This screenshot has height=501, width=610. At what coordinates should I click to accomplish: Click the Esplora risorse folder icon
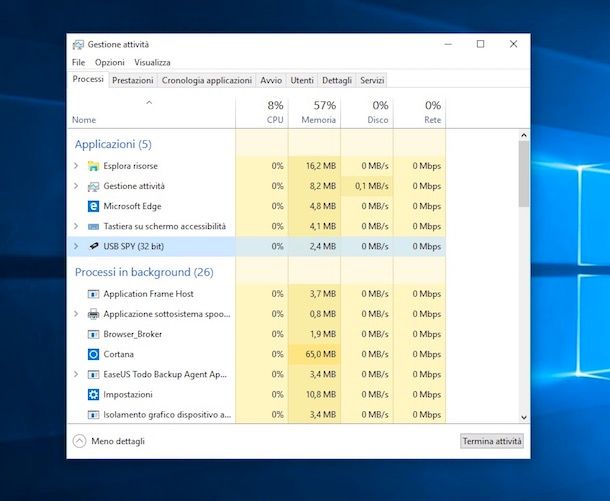pyautogui.click(x=93, y=166)
